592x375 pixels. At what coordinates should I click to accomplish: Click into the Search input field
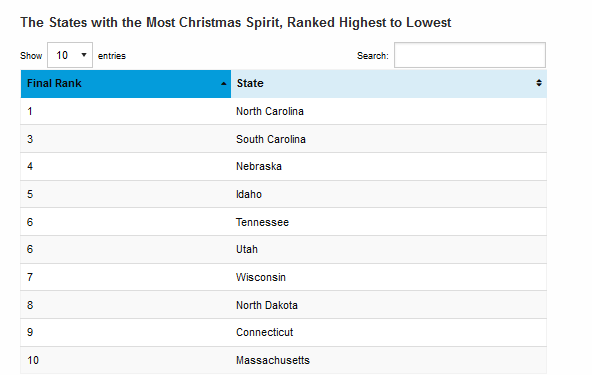pyautogui.click(x=470, y=55)
